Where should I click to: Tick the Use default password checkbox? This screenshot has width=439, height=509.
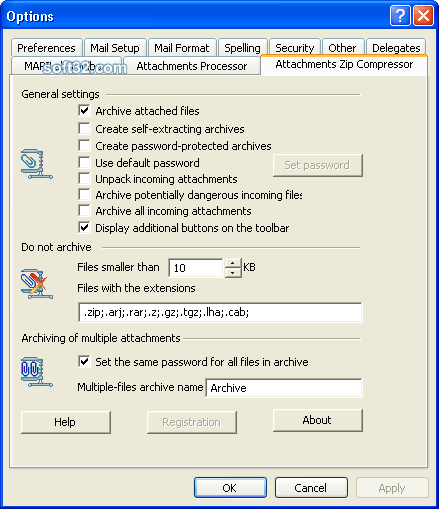(x=84, y=162)
